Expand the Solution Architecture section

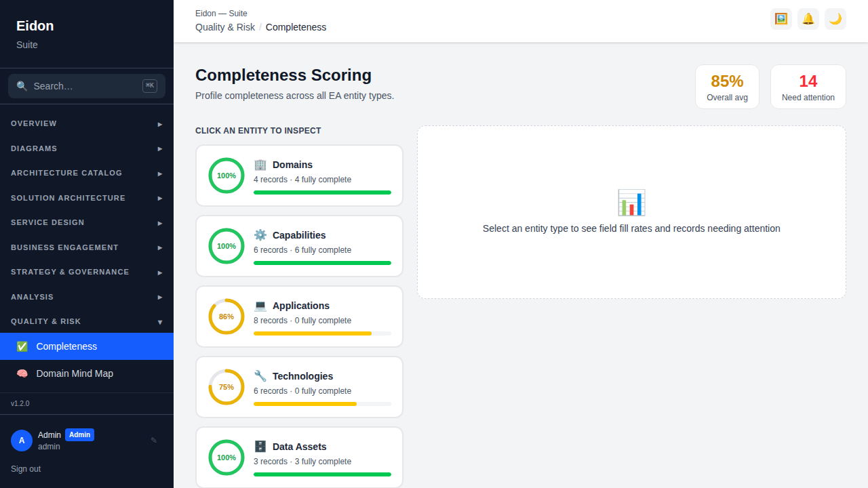pos(87,198)
